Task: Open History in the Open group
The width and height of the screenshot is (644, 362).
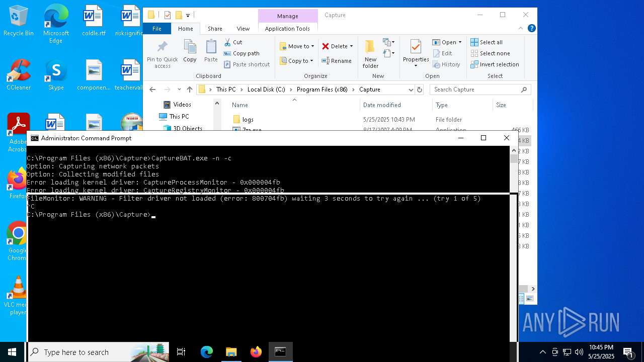Action: (446, 64)
